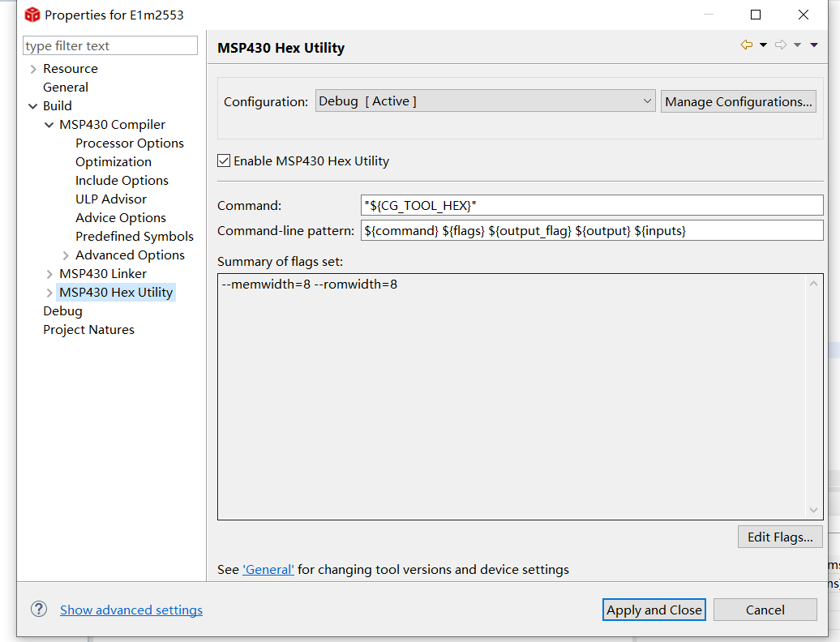Click the Command input field
Image resolution: width=840 pixels, height=642 pixels.
click(x=592, y=206)
